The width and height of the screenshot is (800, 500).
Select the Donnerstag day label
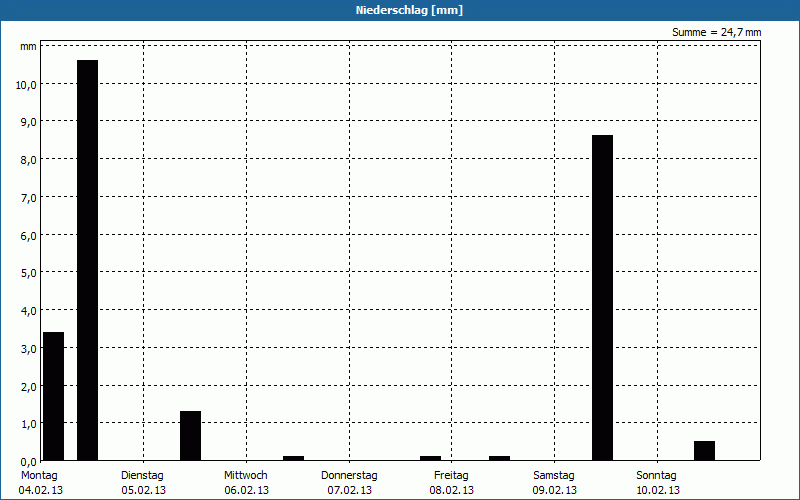point(349,476)
